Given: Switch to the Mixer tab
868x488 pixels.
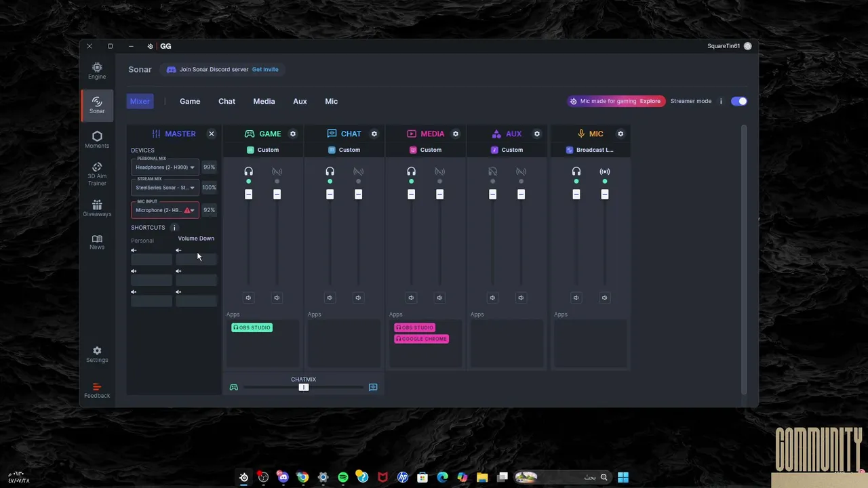Looking at the screenshot, I should (140, 101).
